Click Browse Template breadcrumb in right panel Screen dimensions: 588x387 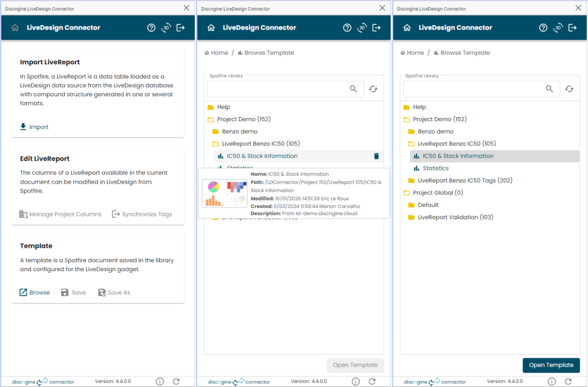(462, 53)
